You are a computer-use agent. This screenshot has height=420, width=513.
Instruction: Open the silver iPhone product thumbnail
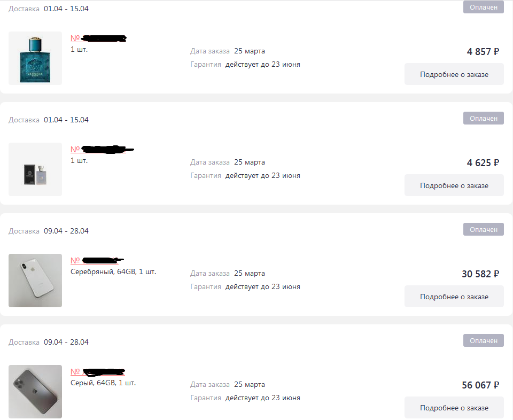pos(35,281)
